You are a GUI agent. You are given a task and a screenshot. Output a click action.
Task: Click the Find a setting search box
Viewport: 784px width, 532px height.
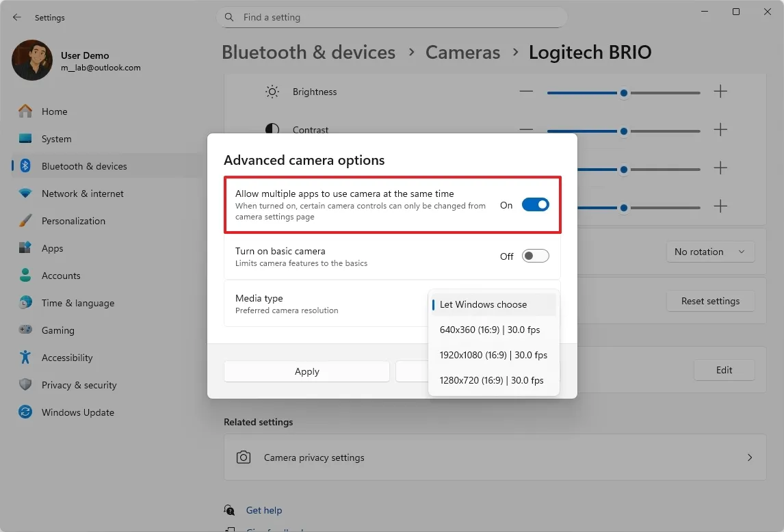(392, 17)
